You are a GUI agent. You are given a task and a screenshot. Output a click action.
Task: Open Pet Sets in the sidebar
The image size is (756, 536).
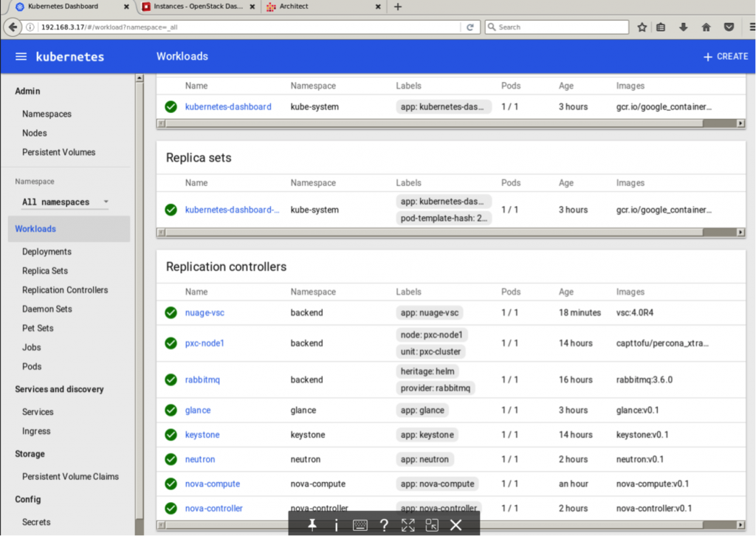[x=38, y=329]
